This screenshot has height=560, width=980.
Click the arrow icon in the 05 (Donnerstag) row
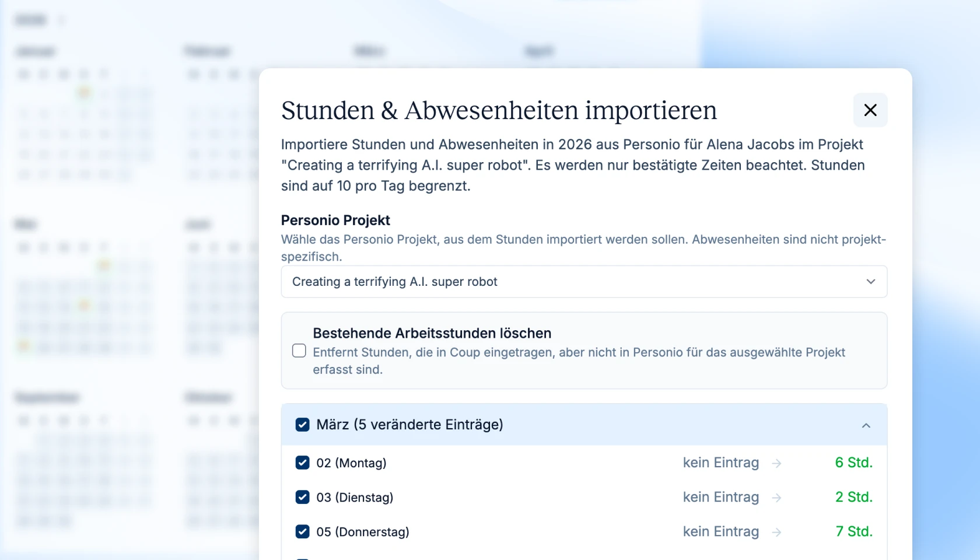(x=776, y=532)
